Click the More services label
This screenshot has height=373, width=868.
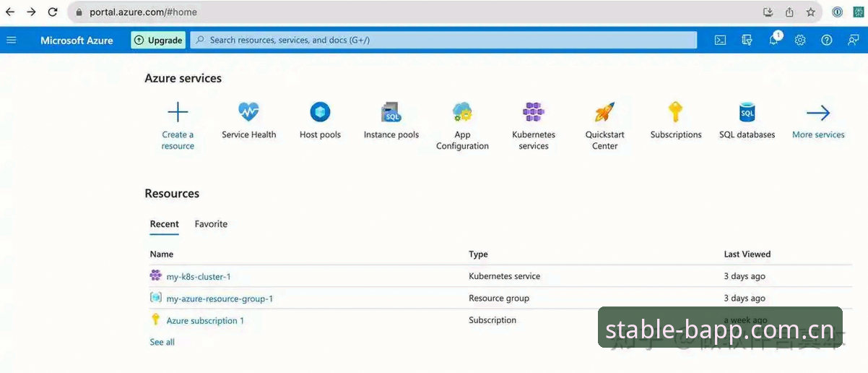tap(818, 134)
